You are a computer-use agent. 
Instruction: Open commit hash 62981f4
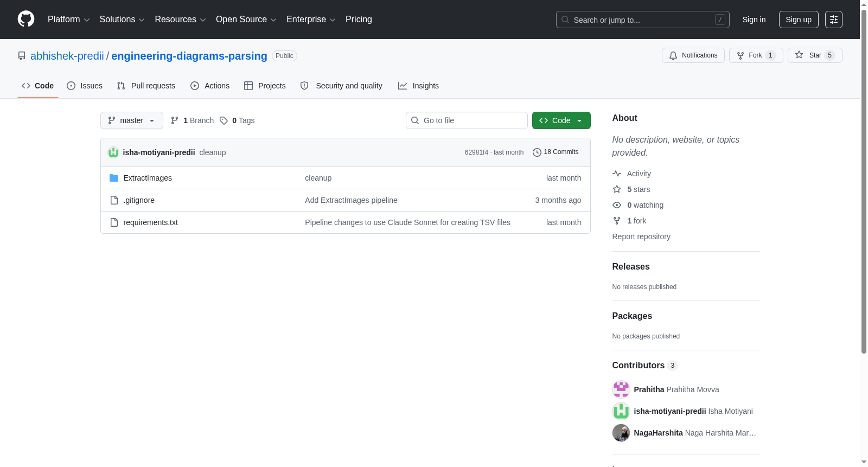(476, 152)
